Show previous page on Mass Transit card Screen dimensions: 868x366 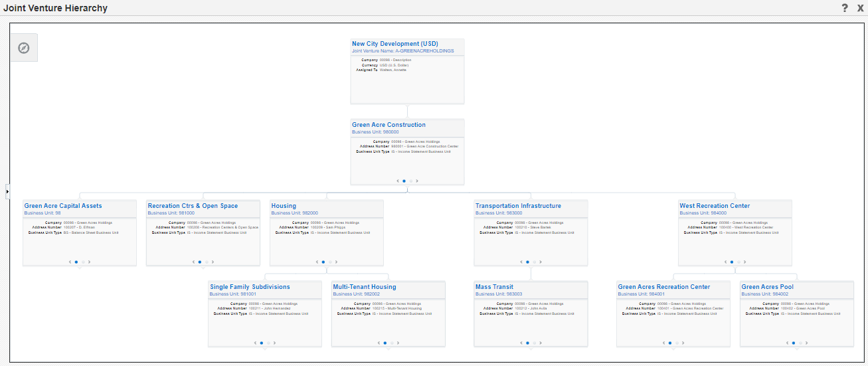tap(521, 343)
